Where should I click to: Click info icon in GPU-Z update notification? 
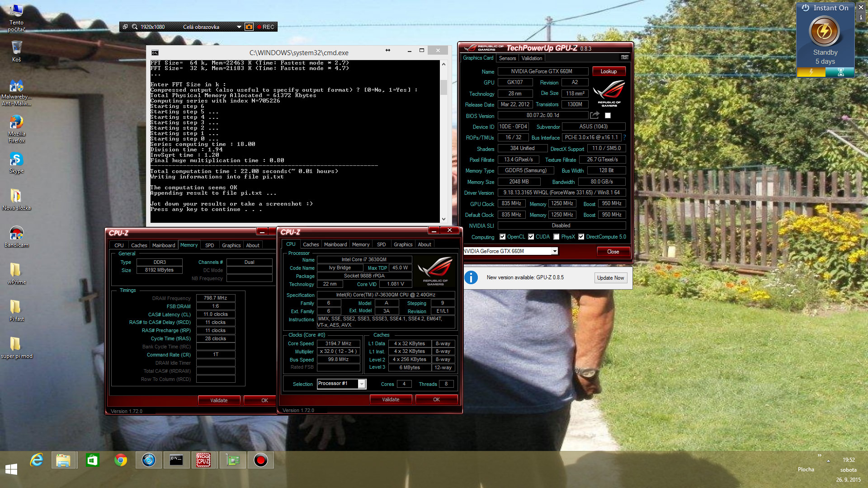(471, 277)
